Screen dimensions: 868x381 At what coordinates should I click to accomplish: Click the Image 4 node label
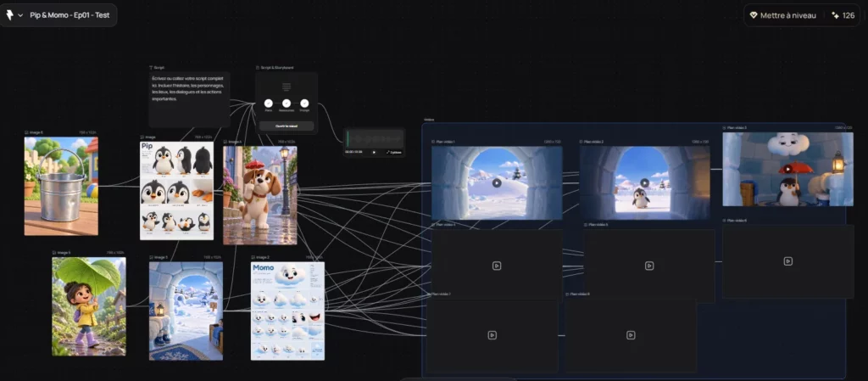pos(235,141)
